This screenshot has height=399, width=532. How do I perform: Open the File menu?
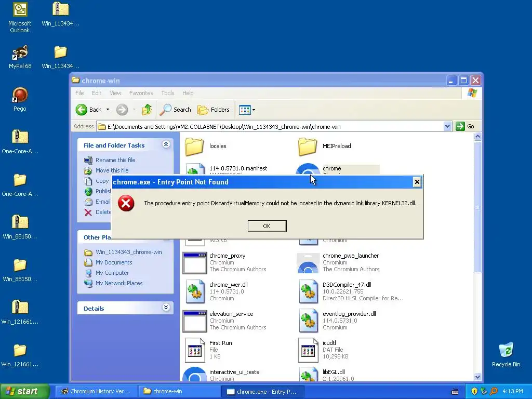coord(79,93)
